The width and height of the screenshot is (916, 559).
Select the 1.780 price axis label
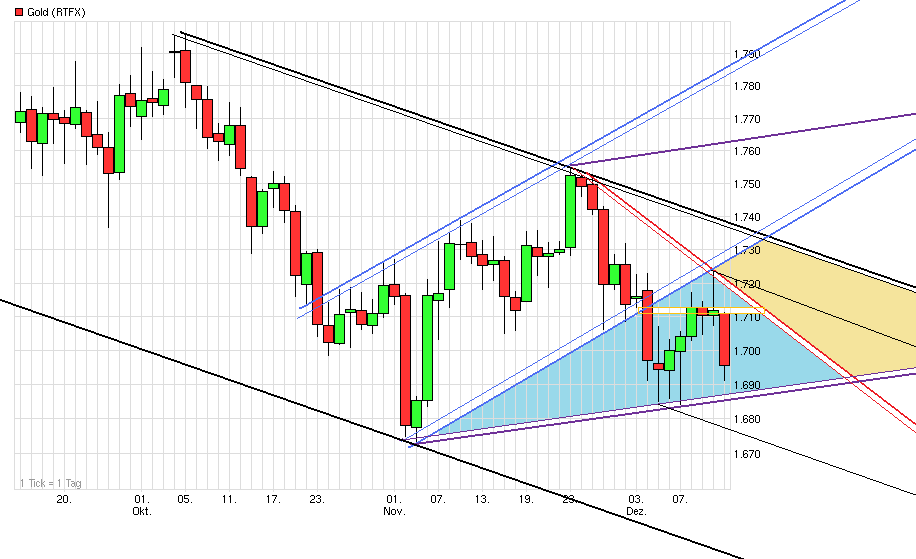747,86
